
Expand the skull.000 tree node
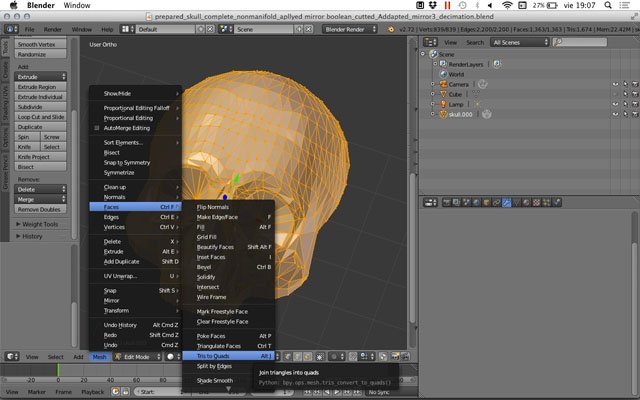pyautogui.click(x=433, y=114)
